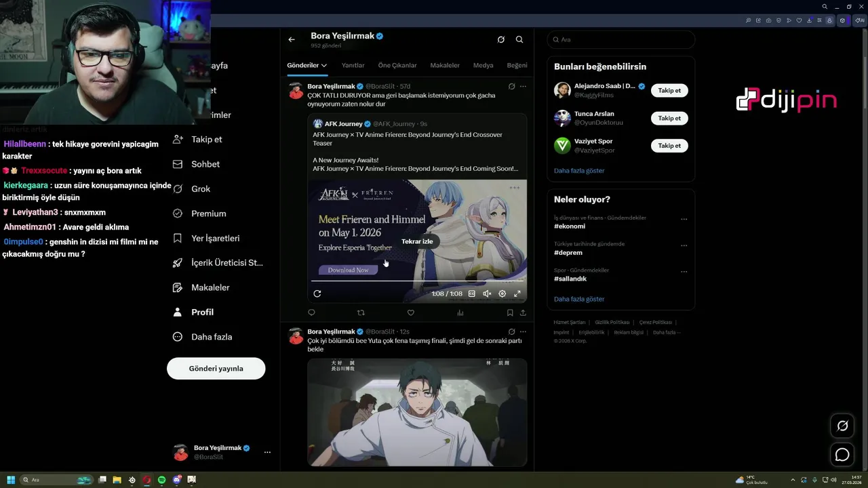Open the Makaleler profile tab
This screenshot has height=488, width=868.
point(445,66)
